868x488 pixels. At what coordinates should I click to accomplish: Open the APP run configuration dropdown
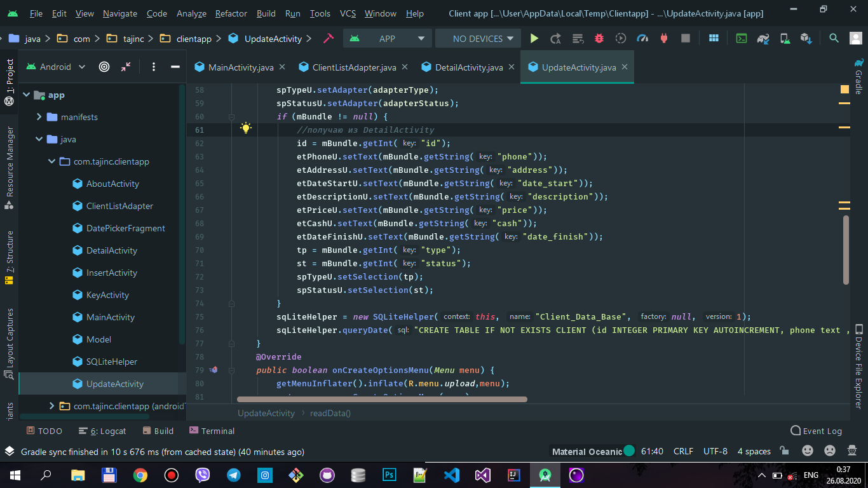click(x=387, y=39)
